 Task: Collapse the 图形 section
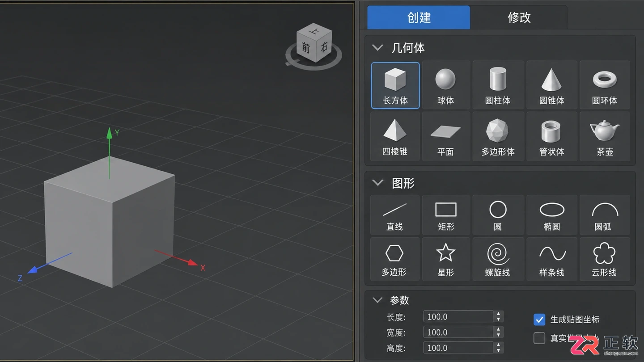coord(378,183)
